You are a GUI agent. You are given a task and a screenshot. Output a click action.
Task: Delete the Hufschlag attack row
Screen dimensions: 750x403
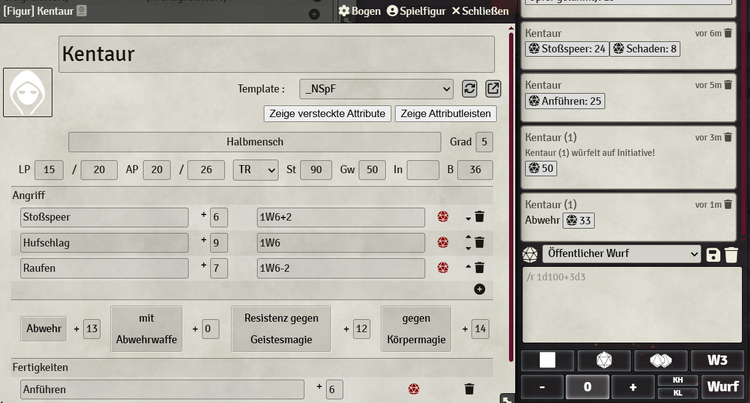click(x=480, y=242)
